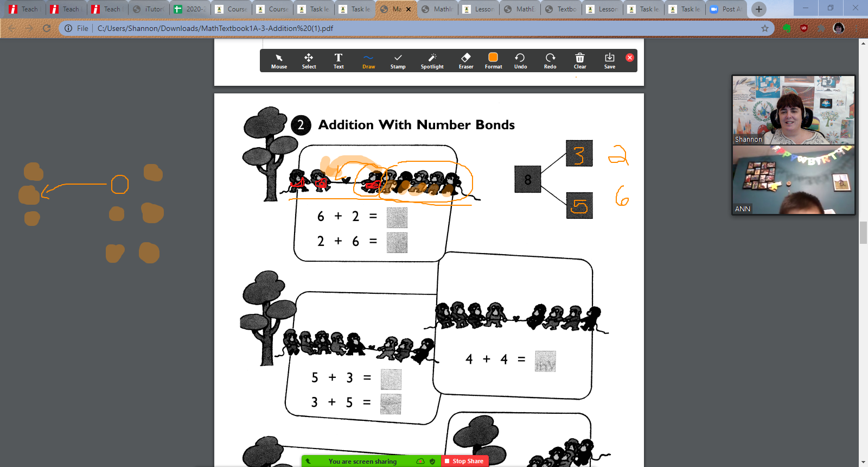Select the Mouse annotation tool
This screenshot has height=467, width=868.
pyautogui.click(x=279, y=61)
